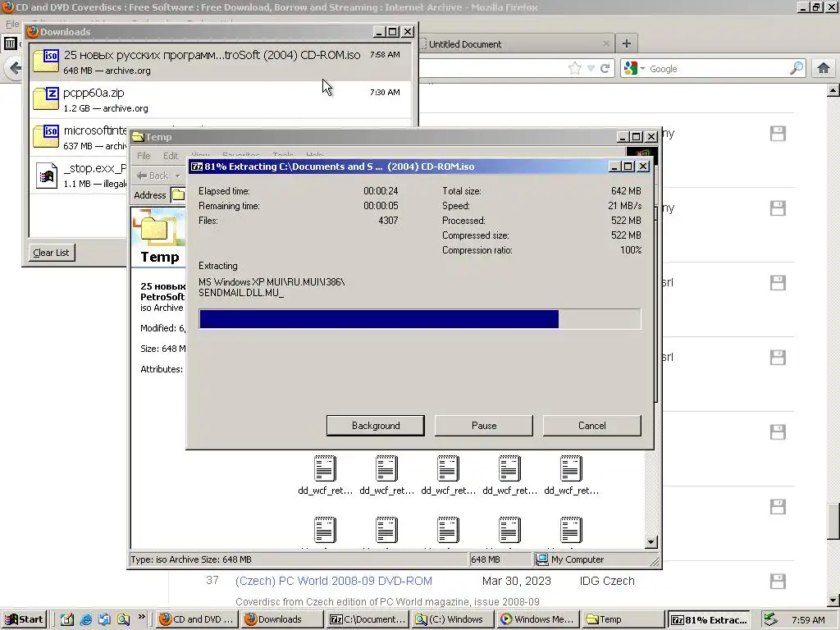The width and height of the screenshot is (840, 630).
Task: Click the save icon in PC World 2008-09 row
Action: tap(778, 582)
